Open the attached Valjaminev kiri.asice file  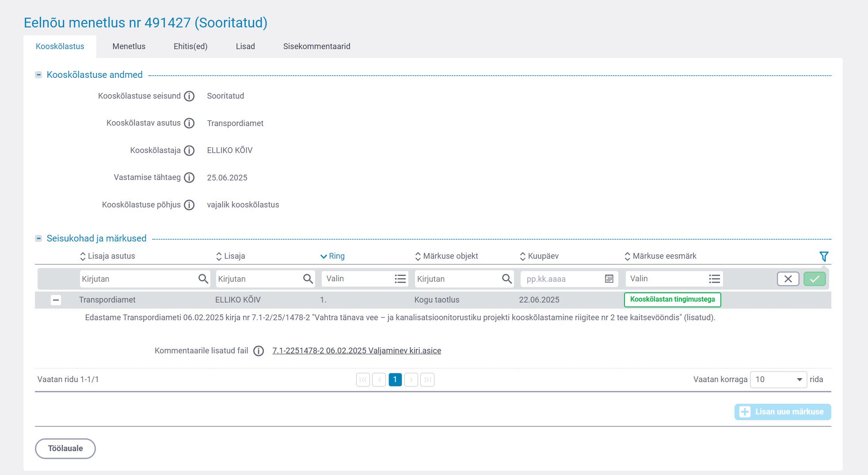point(356,351)
